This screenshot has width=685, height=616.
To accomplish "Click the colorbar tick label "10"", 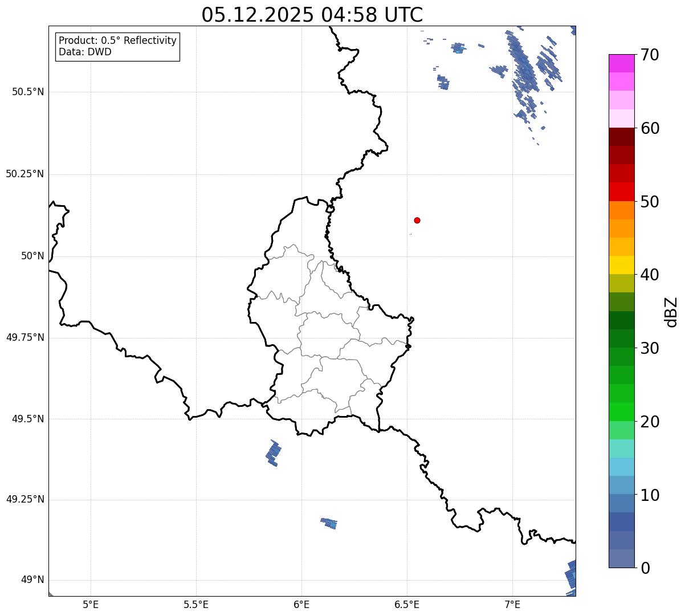I will pos(650,495).
